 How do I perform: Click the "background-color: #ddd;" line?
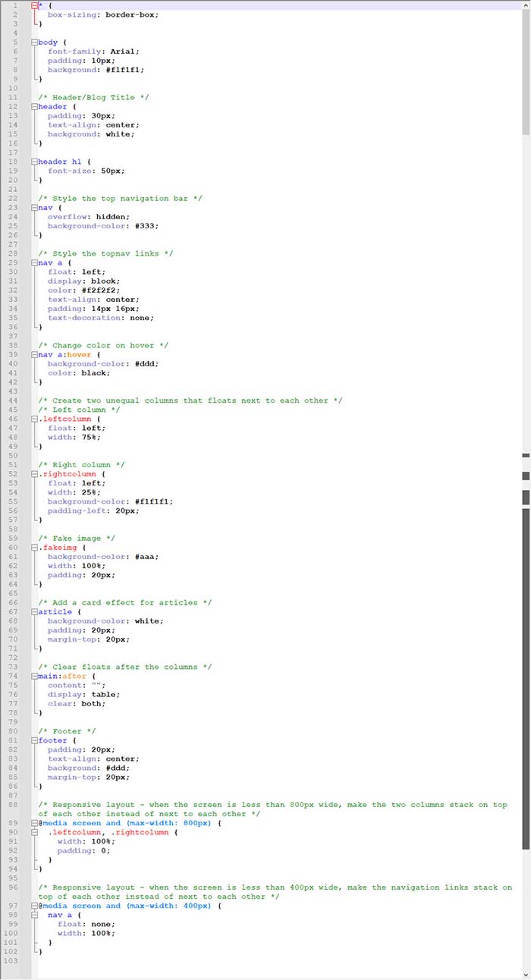pyautogui.click(x=103, y=364)
